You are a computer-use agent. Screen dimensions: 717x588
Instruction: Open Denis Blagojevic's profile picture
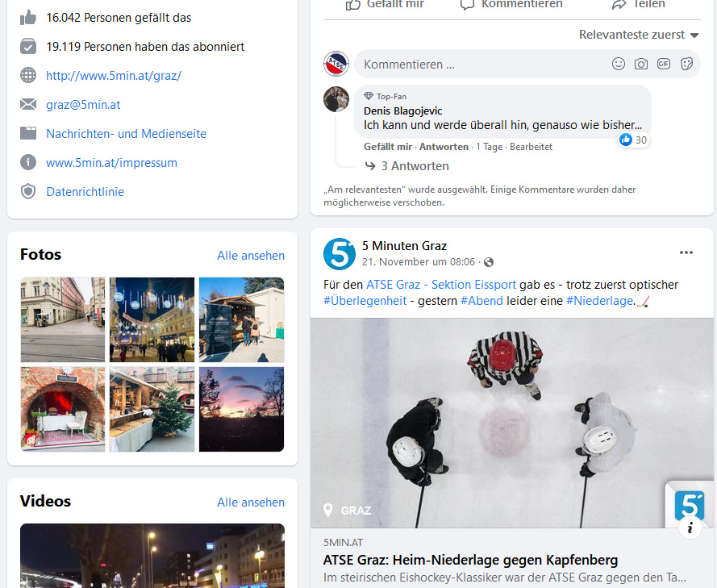point(336,99)
